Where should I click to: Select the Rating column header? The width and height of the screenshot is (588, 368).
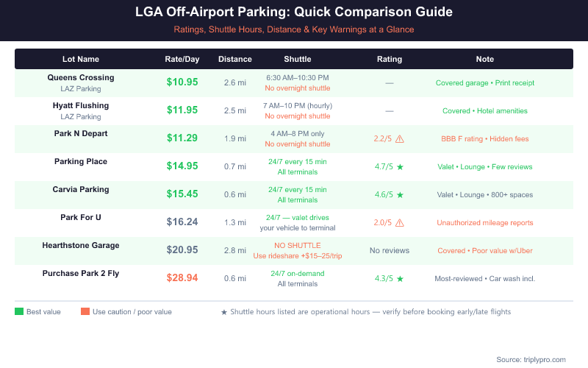(x=389, y=59)
